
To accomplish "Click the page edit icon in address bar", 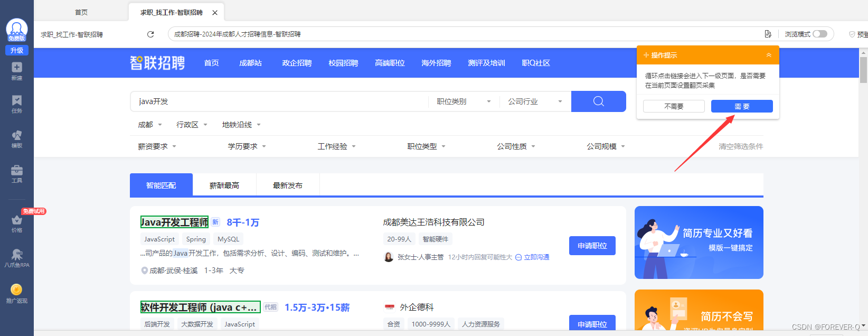I will (768, 34).
